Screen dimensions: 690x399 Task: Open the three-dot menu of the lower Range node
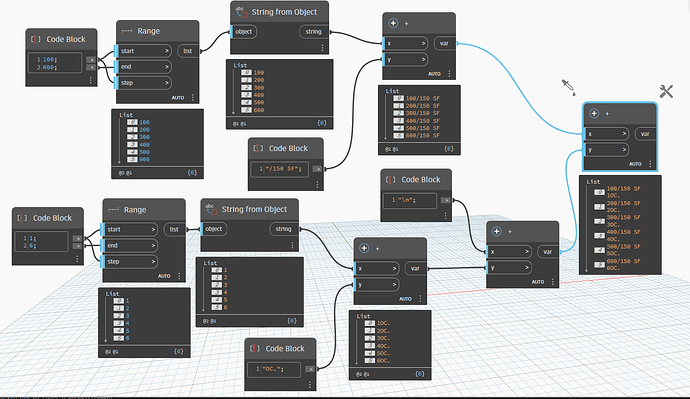pos(179,276)
